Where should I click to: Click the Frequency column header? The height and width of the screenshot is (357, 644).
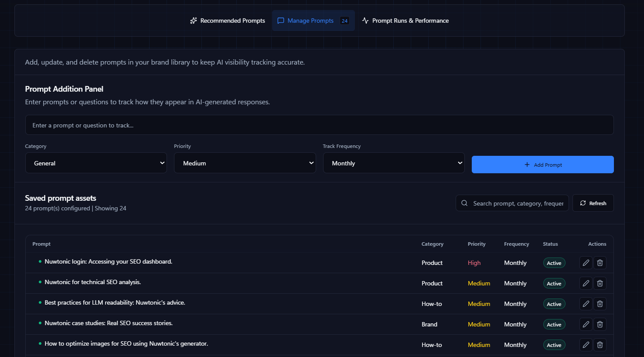coord(517,244)
